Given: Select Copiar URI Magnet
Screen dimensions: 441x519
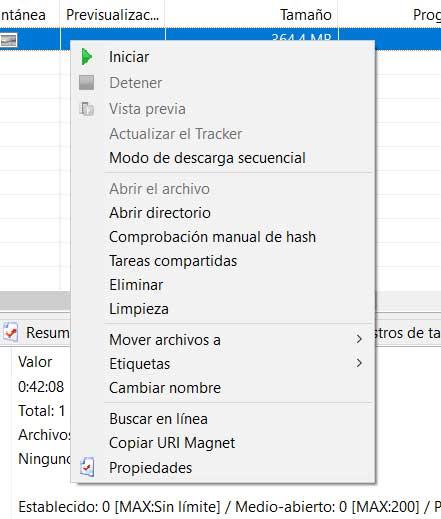Looking at the screenshot, I should pos(172,443).
